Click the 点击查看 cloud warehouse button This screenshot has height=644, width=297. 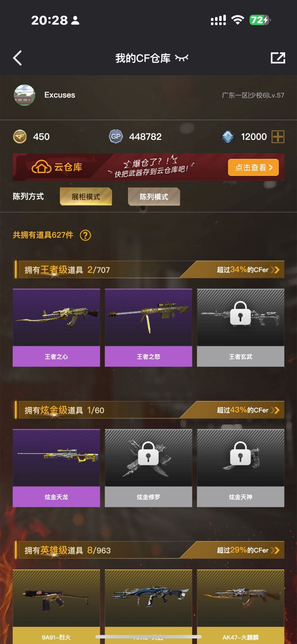[253, 167]
